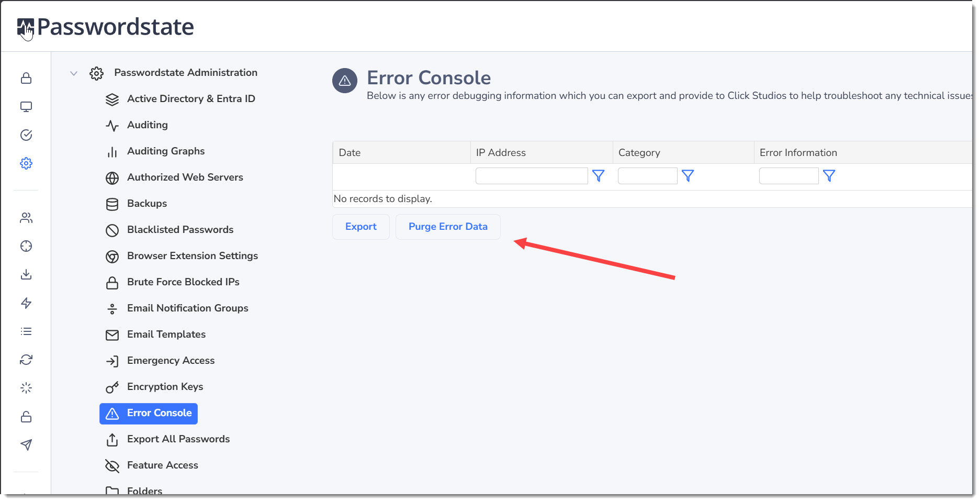This screenshot has height=502, width=980.
Task: Sort by the IP Address column header
Action: (501, 153)
